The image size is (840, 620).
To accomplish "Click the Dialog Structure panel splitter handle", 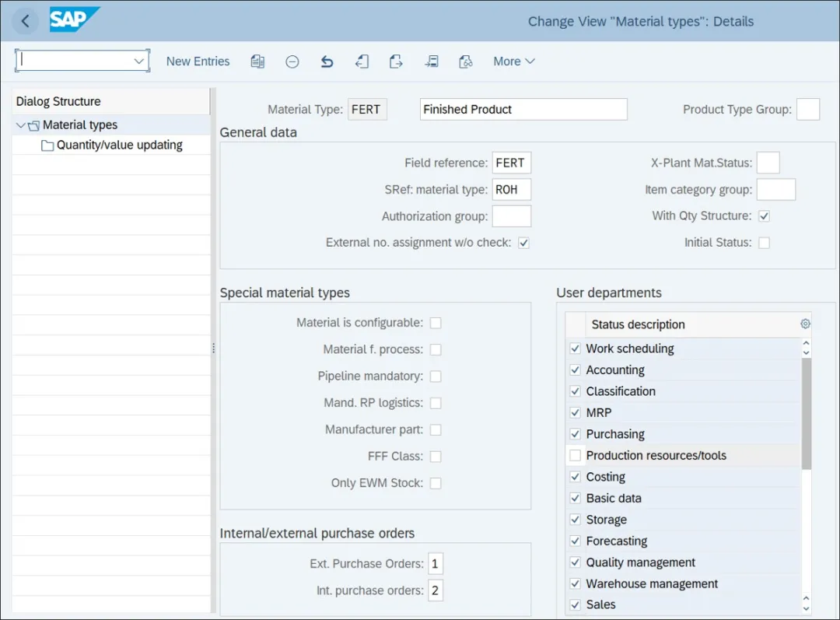I will pyautogui.click(x=213, y=349).
